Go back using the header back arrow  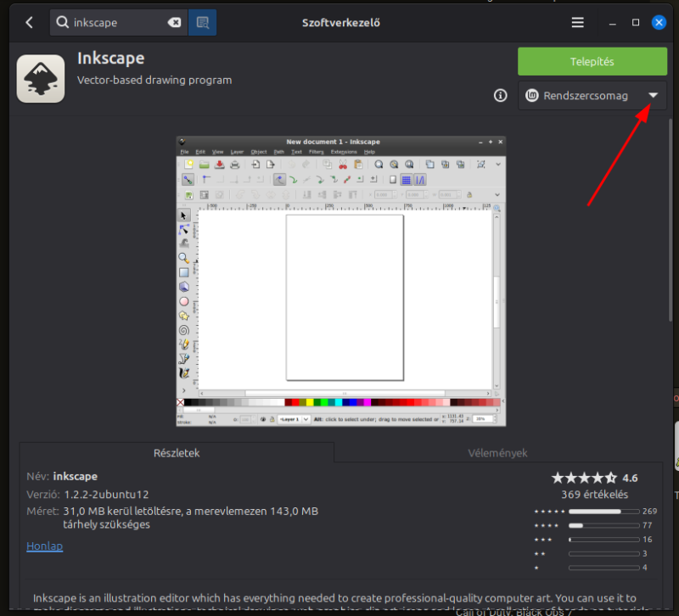[x=29, y=23]
